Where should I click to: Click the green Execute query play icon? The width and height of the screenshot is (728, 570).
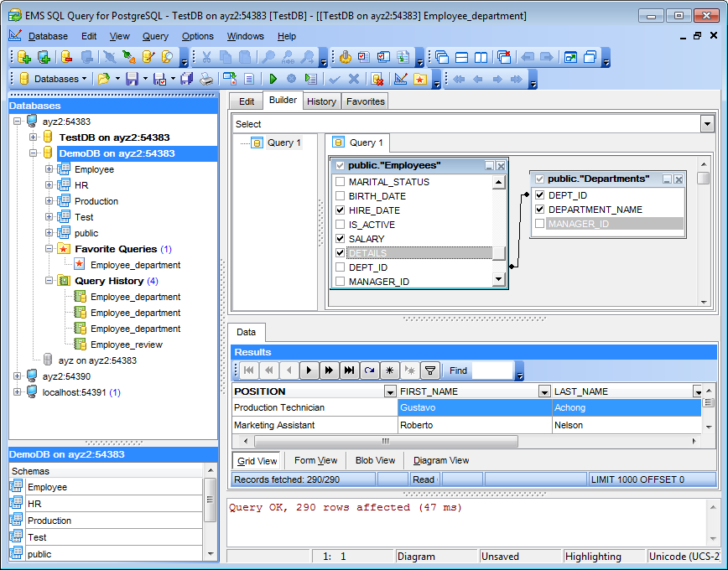pyautogui.click(x=273, y=79)
